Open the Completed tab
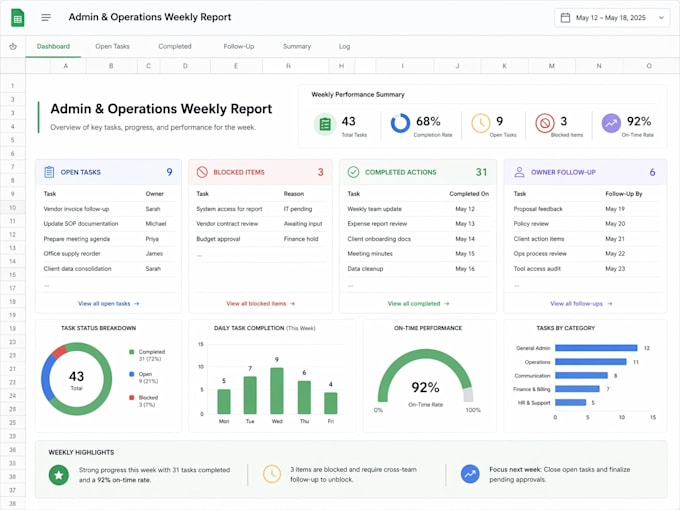 point(175,46)
